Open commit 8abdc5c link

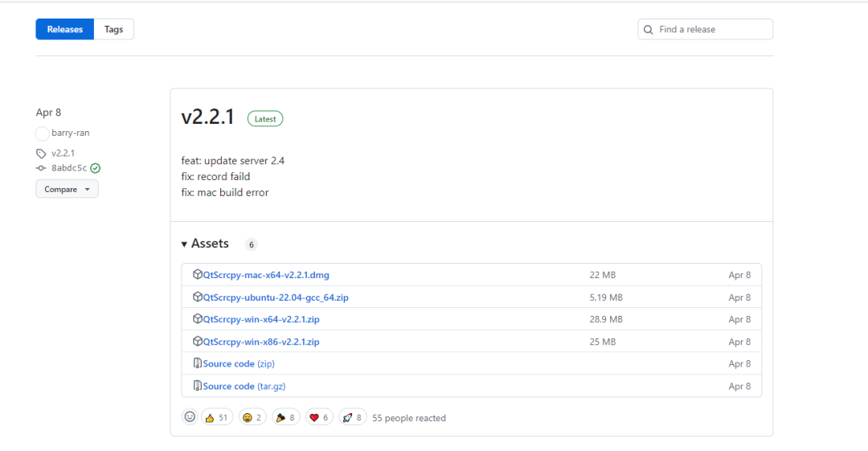tap(69, 168)
